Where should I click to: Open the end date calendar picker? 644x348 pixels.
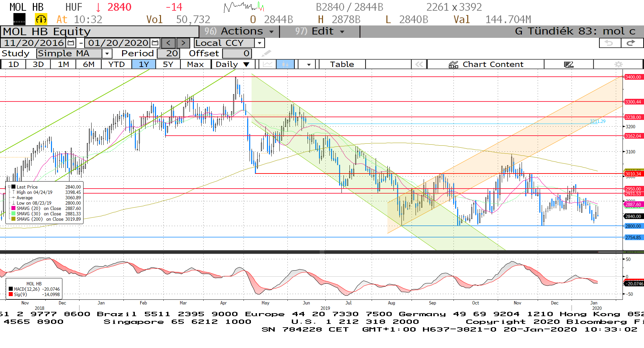(x=155, y=43)
